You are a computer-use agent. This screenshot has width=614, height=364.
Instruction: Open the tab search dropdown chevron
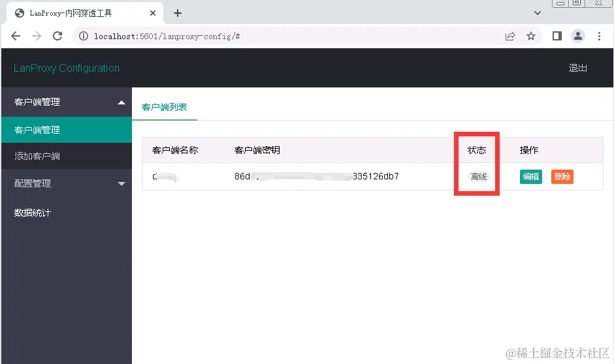538,13
